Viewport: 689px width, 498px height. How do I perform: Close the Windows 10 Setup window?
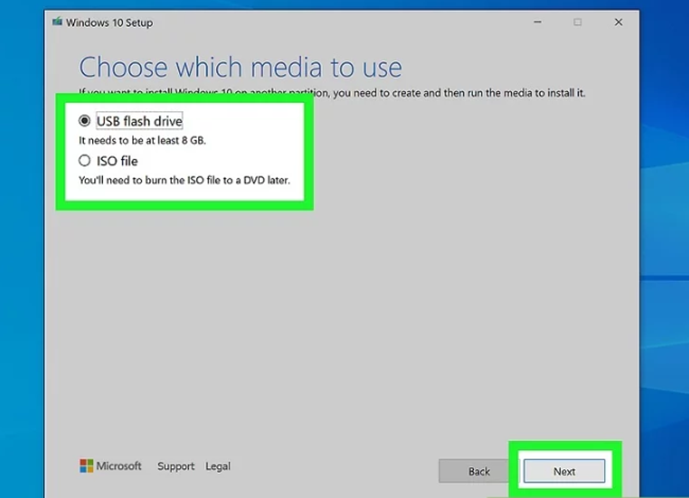[618, 22]
